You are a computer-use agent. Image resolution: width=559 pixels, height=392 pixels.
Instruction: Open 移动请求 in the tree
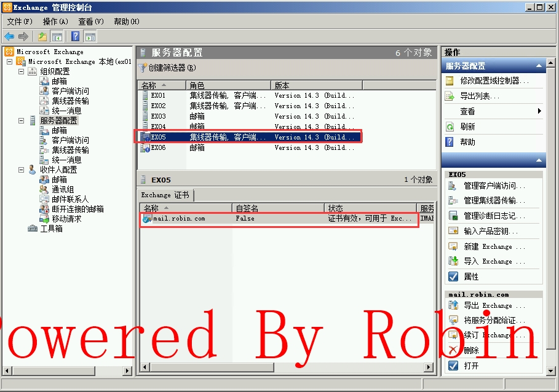coord(66,219)
